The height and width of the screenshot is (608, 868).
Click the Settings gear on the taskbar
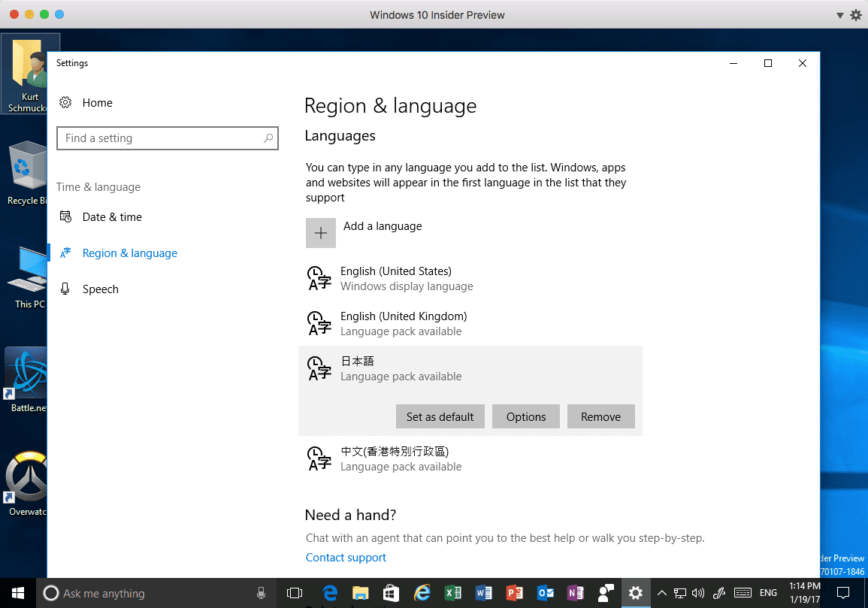point(636,593)
